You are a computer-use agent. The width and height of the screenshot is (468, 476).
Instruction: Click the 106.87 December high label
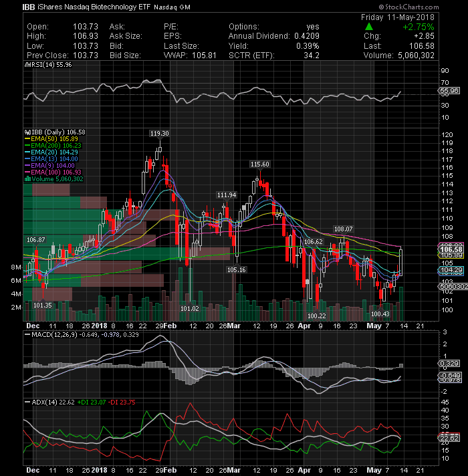36,240
